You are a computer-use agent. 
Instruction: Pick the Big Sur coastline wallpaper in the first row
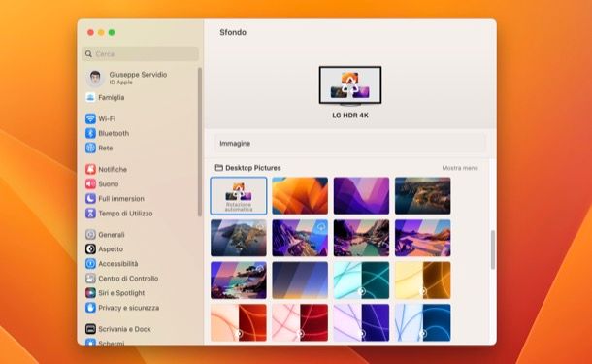(x=422, y=196)
